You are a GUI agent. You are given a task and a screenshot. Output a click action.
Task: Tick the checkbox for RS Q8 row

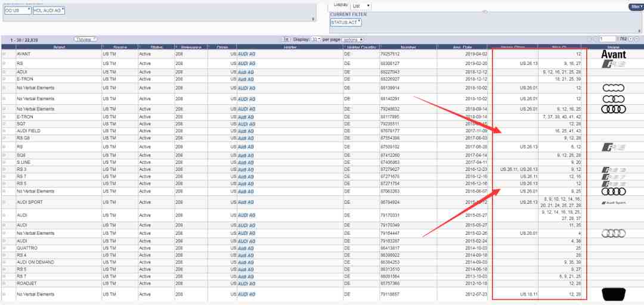click(x=5, y=138)
